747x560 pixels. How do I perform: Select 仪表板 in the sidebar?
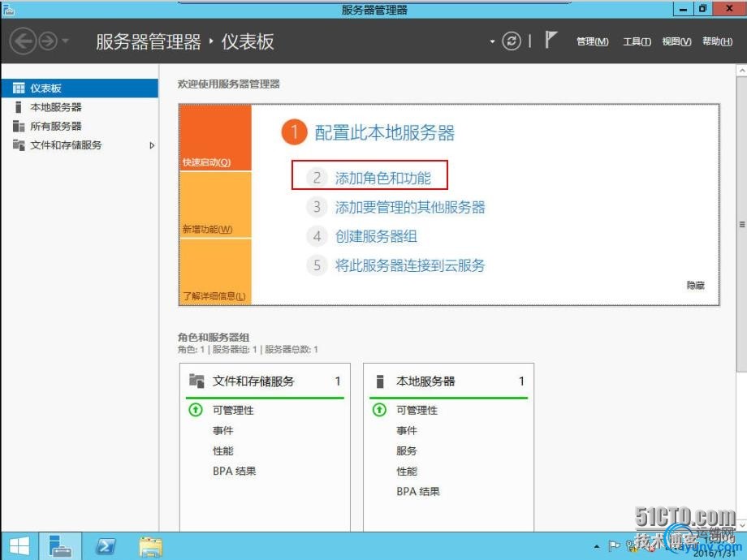pyautogui.click(x=80, y=88)
